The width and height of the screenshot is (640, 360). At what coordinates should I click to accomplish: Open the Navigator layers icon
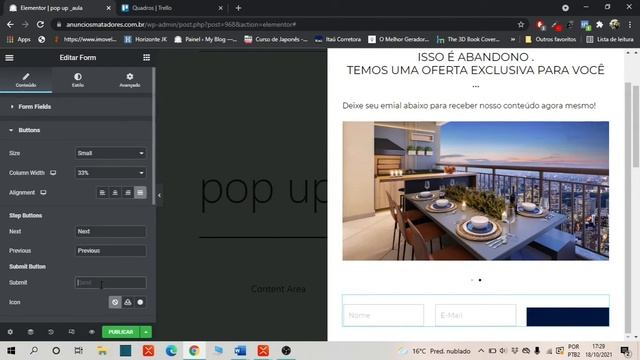31,332
